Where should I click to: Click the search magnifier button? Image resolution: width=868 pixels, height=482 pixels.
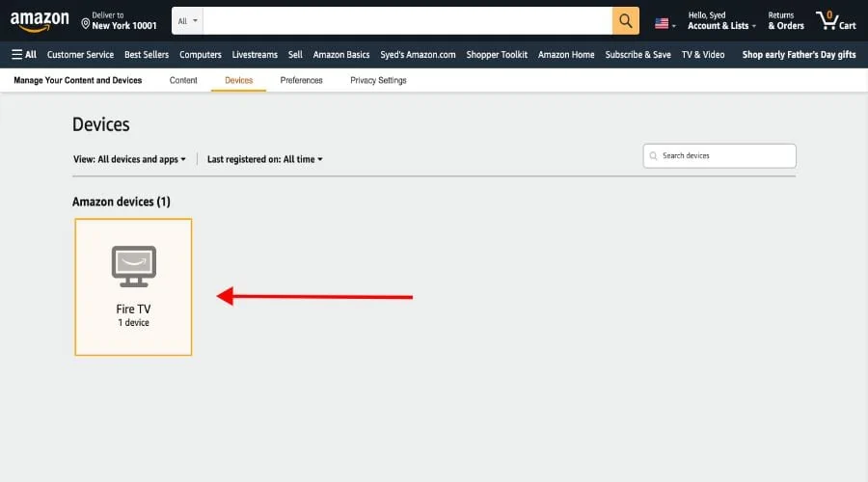[x=626, y=21]
